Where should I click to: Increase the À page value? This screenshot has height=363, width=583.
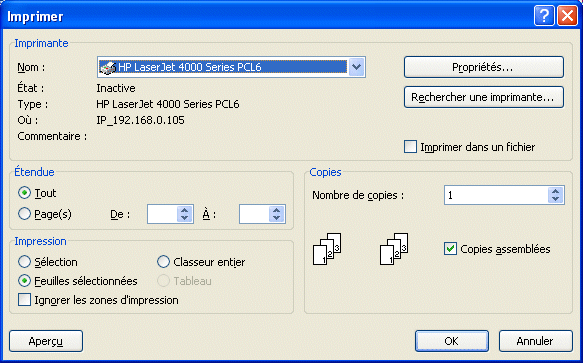tap(276, 210)
